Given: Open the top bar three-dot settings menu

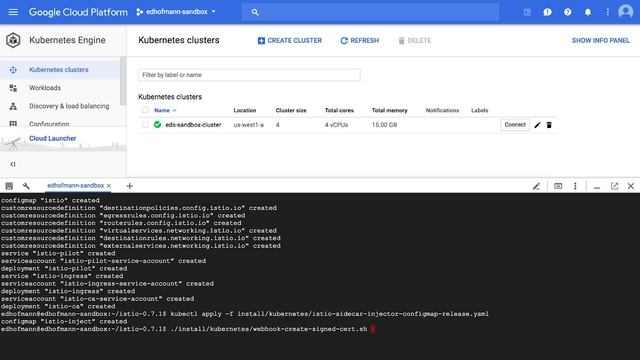Looking at the screenshot, I should coord(607,12).
